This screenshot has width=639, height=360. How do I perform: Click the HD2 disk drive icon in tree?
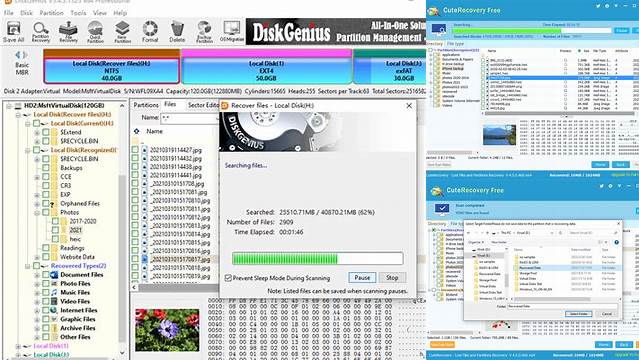(18, 106)
